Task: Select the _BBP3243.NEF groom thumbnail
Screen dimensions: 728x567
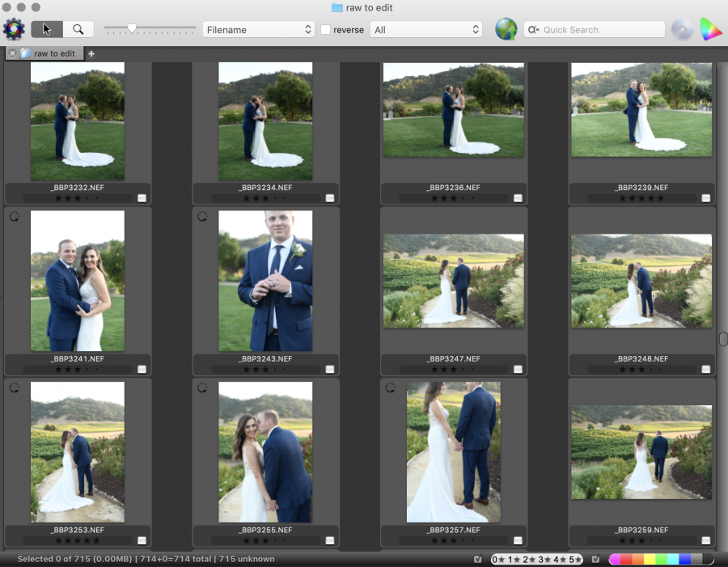Action: [265, 281]
